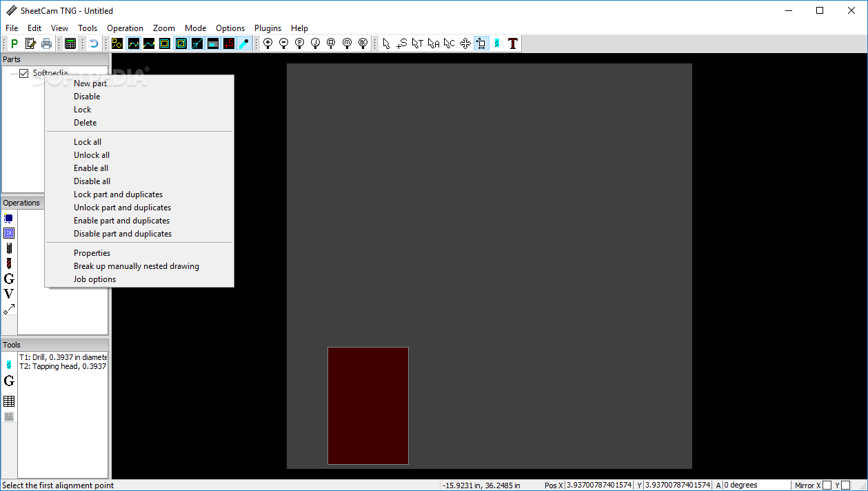Select the T1: Drill tool row
868x491 pixels.
click(63, 357)
